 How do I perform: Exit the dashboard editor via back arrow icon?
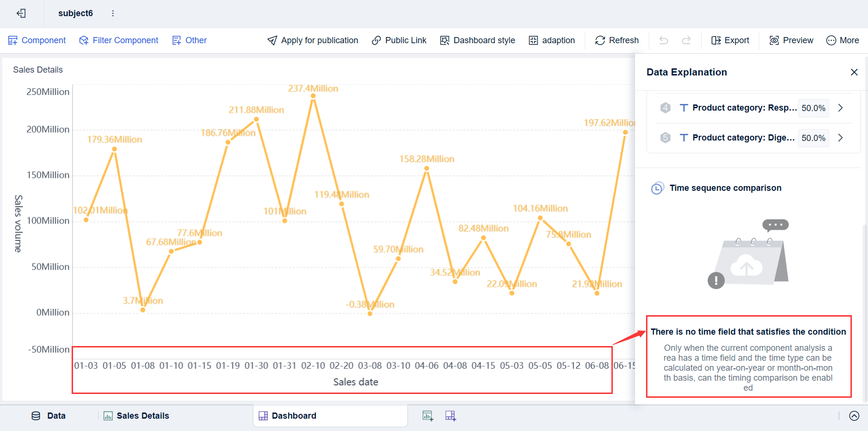[x=21, y=13]
